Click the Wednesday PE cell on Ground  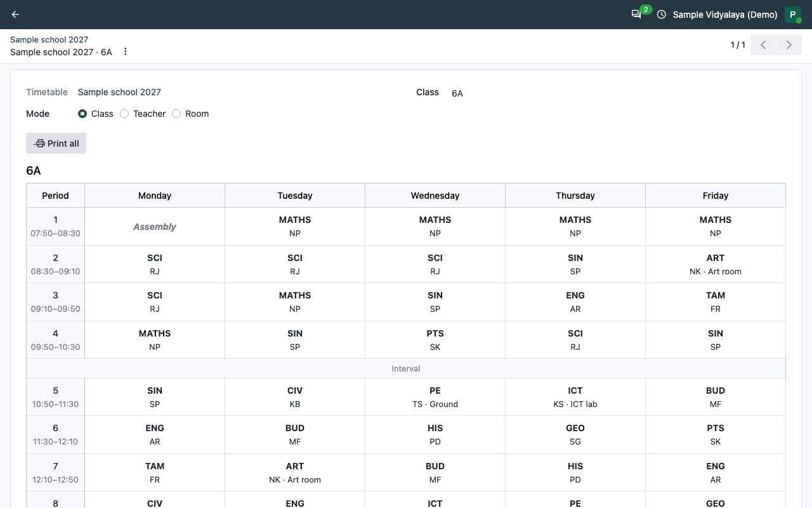(435, 397)
